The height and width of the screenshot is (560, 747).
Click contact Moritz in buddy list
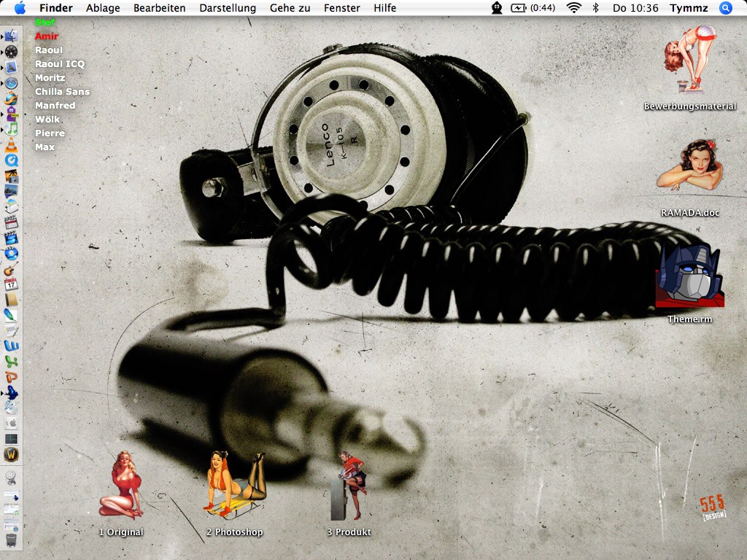point(50,77)
